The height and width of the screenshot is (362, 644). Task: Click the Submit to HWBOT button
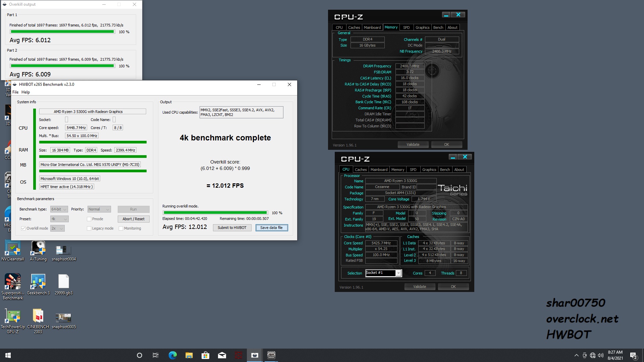tap(232, 228)
